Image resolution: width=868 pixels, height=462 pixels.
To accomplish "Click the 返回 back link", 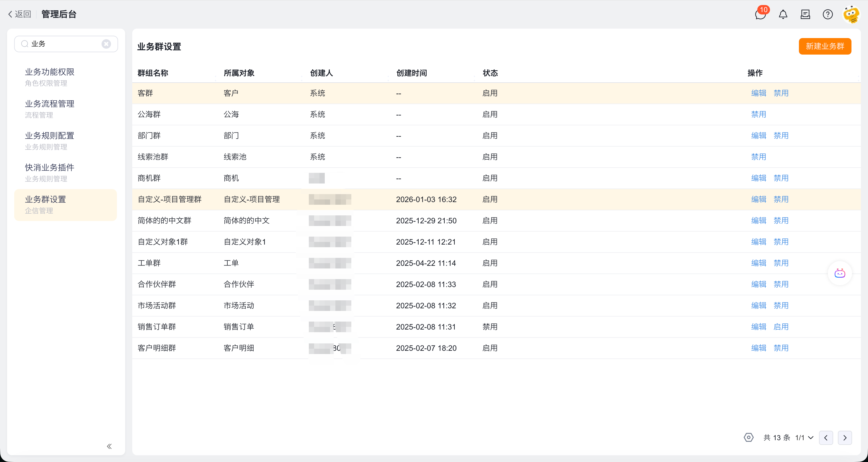I will point(19,14).
